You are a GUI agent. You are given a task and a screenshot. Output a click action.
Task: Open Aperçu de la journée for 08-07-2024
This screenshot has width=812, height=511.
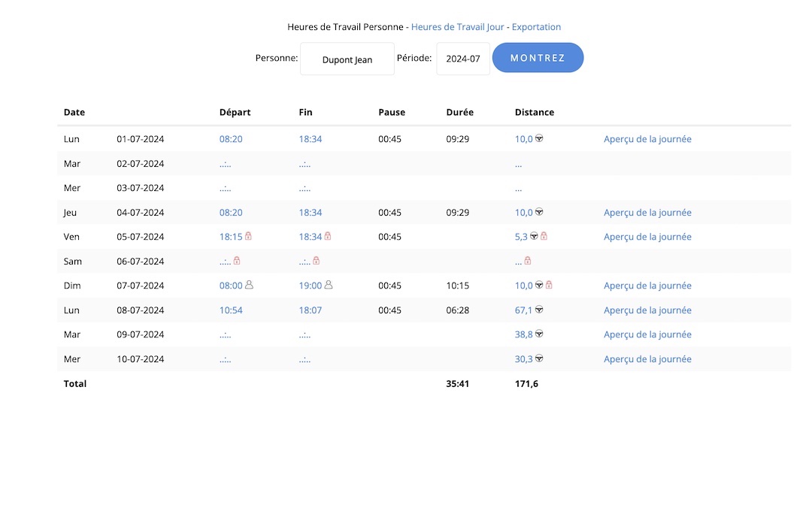click(647, 310)
